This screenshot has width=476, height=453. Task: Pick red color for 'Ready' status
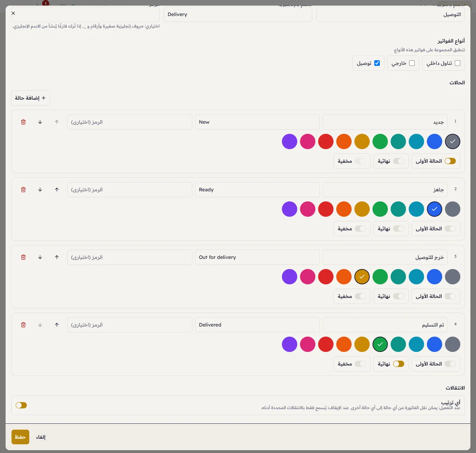point(326,209)
